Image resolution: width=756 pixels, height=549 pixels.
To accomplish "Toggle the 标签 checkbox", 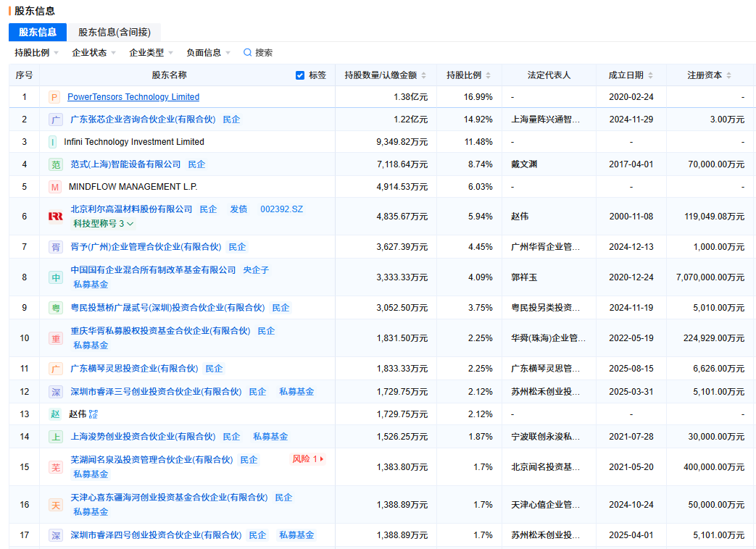I will pyautogui.click(x=300, y=75).
